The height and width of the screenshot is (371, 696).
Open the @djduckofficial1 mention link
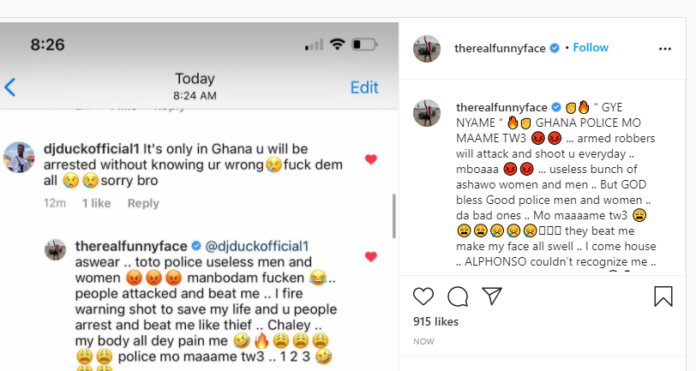[x=257, y=246]
